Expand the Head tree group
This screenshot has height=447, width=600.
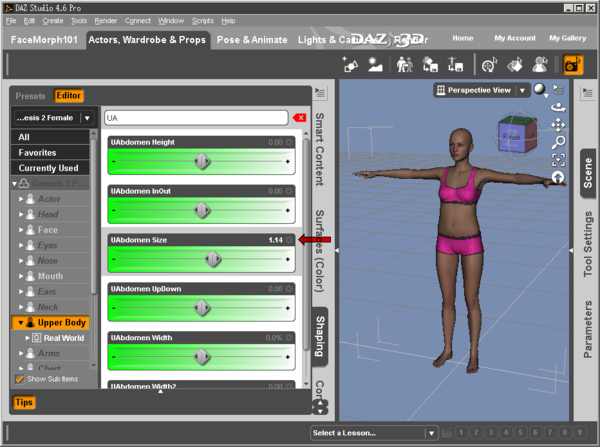[x=21, y=214]
